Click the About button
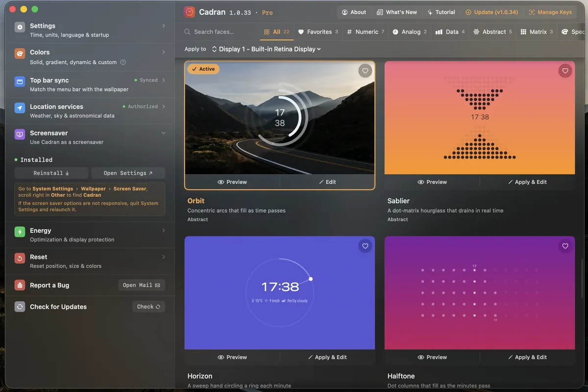 click(354, 12)
